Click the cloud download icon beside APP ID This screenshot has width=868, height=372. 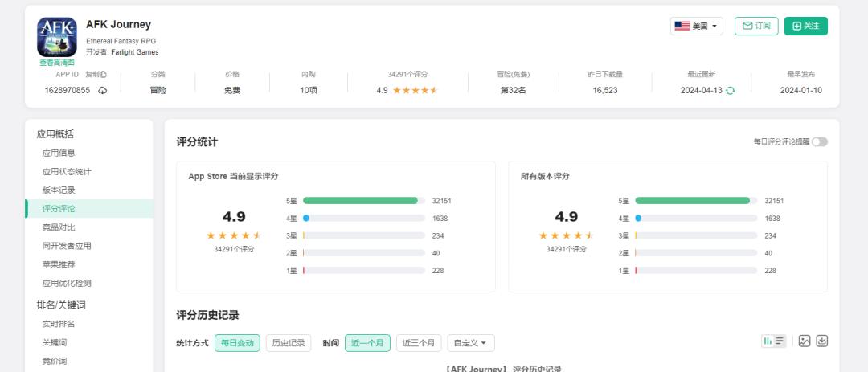(x=103, y=91)
